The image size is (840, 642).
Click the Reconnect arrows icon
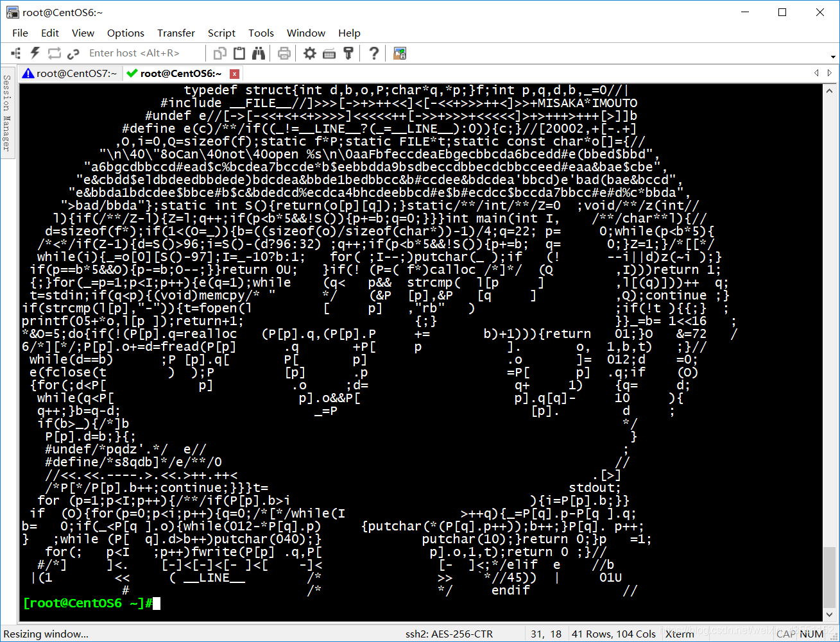click(x=55, y=53)
